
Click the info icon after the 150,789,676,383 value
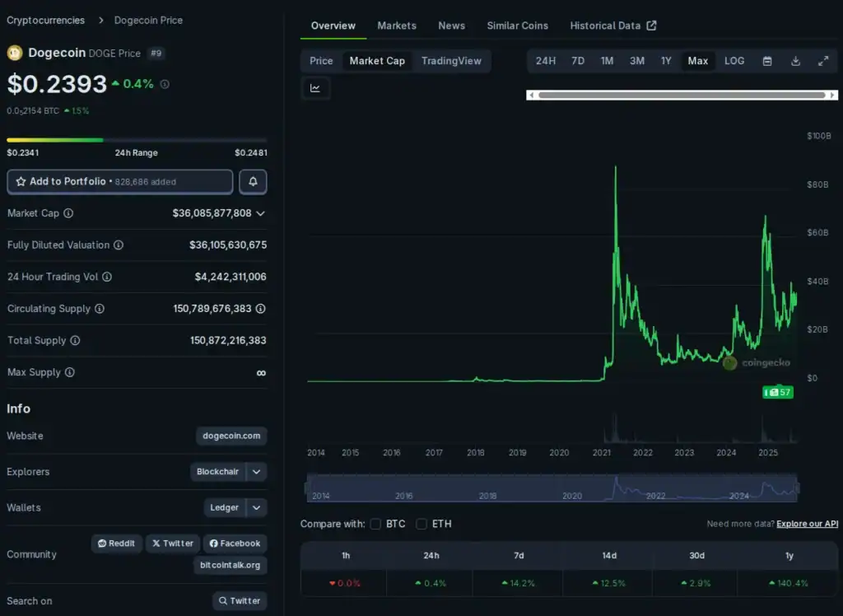pyautogui.click(x=261, y=308)
